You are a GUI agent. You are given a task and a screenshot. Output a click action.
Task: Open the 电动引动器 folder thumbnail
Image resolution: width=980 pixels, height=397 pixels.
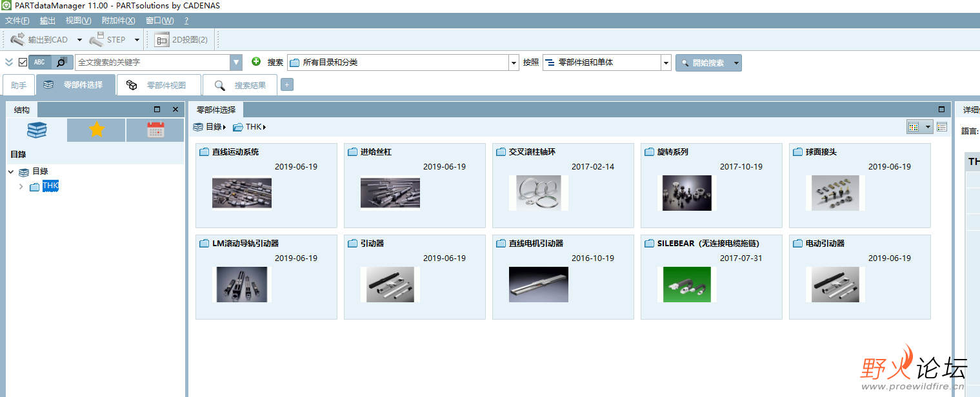835,284
